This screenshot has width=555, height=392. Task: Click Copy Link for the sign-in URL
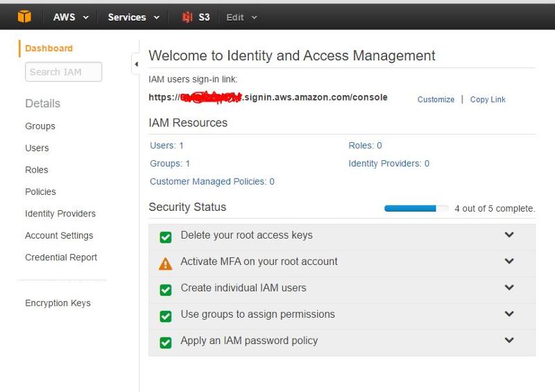(x=488, y=99)
